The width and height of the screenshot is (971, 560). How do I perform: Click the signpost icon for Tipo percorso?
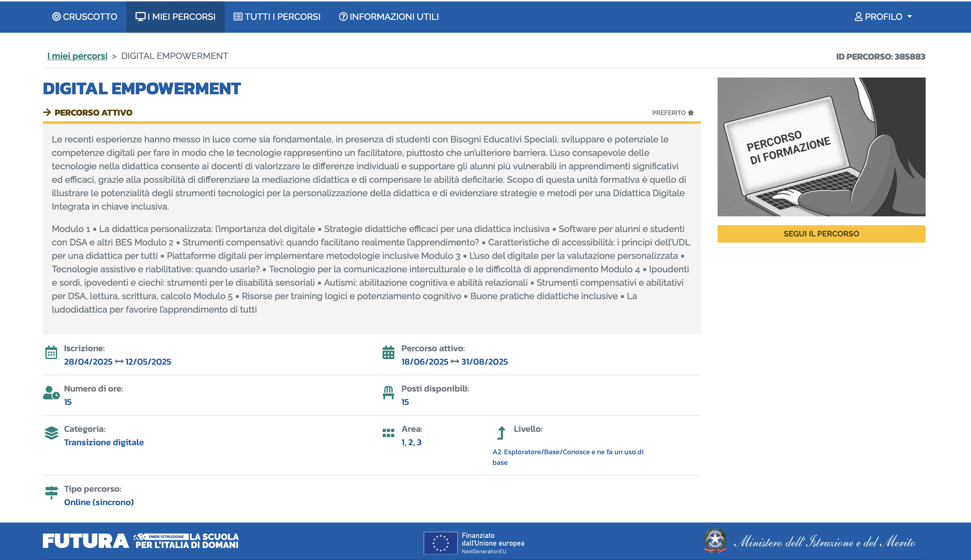tap(51, 493)
